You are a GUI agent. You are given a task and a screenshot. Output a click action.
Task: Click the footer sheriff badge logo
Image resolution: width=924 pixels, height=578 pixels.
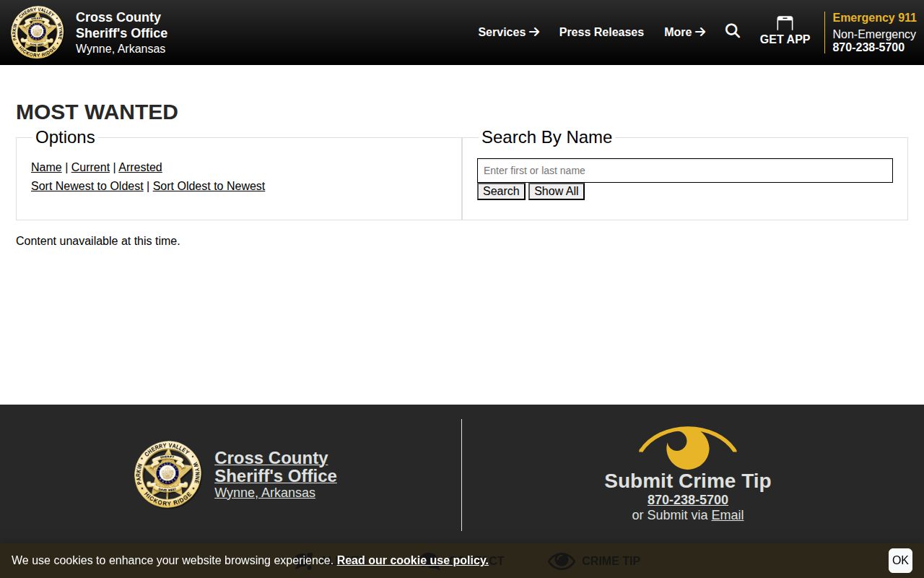[168, 475]
